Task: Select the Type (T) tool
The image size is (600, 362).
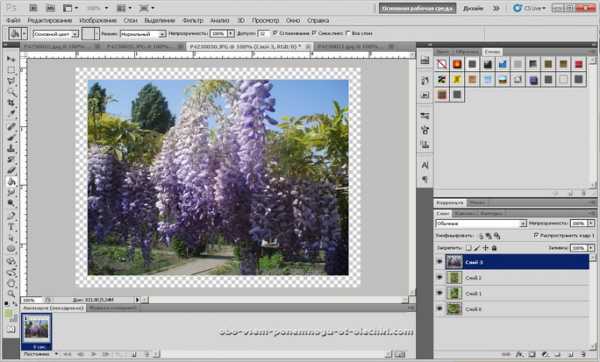Action: [x=11, y=227]
